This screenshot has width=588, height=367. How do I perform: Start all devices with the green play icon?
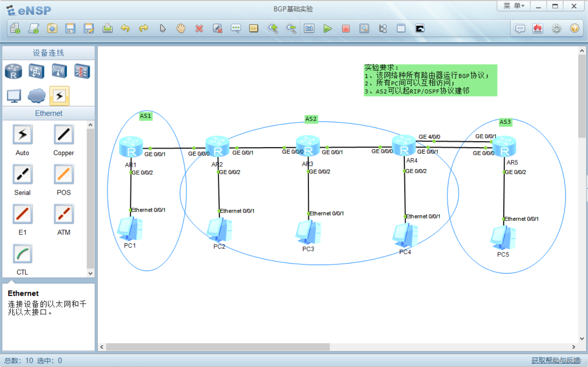[x=328, y=28]
